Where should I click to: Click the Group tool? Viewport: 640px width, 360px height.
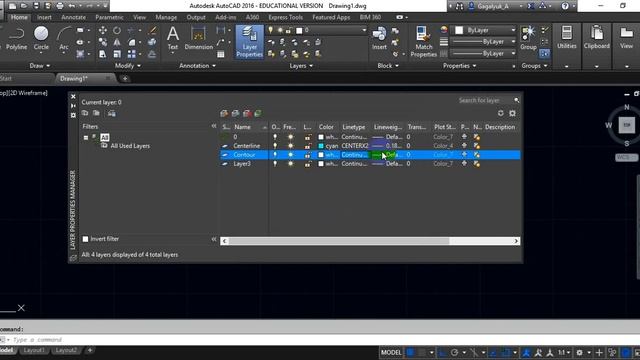click(x=528, y=38)
